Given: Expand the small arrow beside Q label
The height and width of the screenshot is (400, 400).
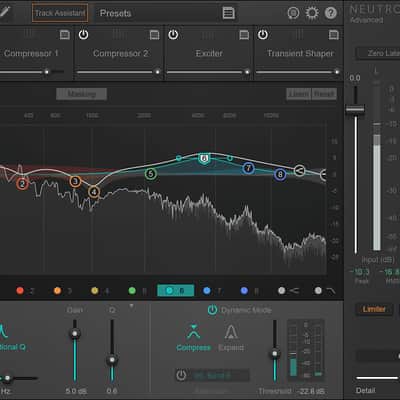Looking at the screenshot, I should pos(132,305).
